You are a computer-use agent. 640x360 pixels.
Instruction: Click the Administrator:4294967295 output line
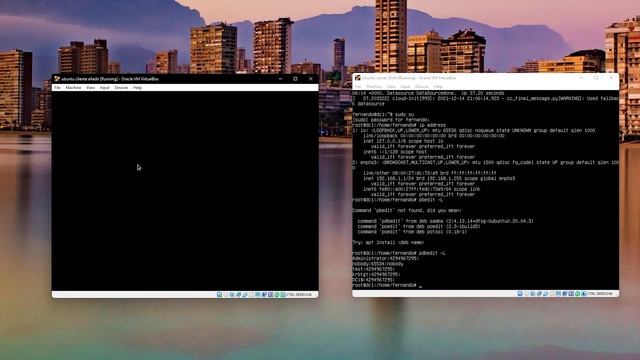(385, 258)
